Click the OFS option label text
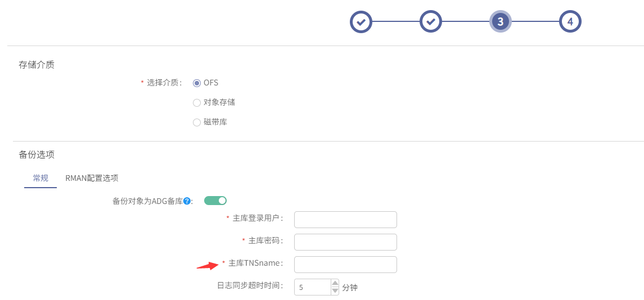The image size is (644, 300). (211, 83)
